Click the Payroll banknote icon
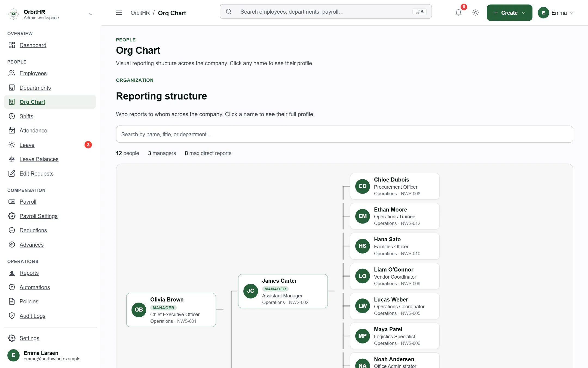Screen dimensions: 588x368 12,202
